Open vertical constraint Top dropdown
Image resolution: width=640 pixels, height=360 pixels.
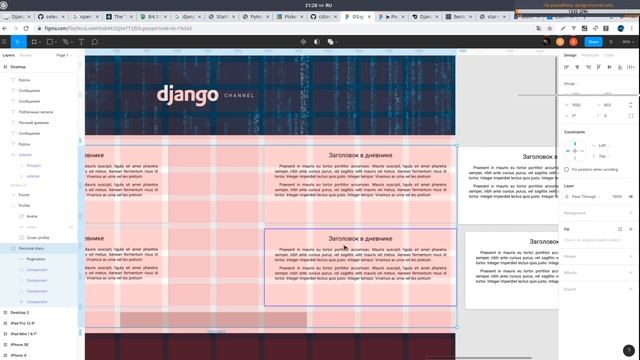point(603,156)
